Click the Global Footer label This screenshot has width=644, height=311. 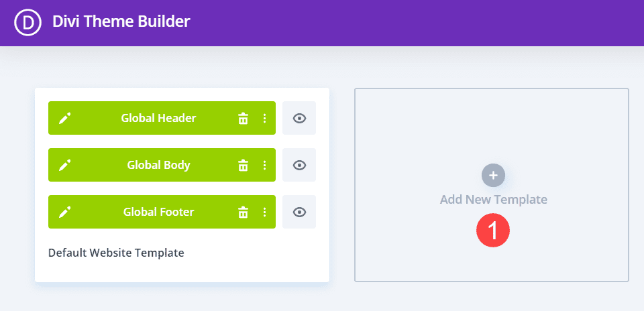pyautogui.click(x=158, y=212)
